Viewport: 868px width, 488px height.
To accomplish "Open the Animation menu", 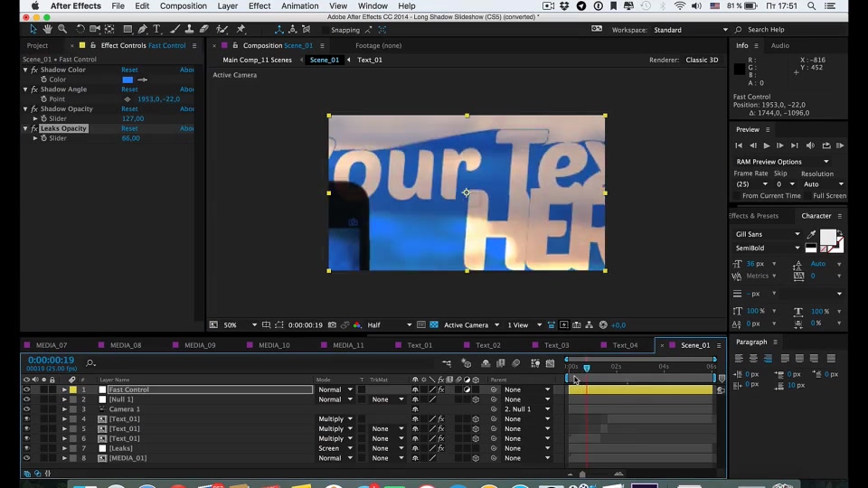I will tap(299, 6).
